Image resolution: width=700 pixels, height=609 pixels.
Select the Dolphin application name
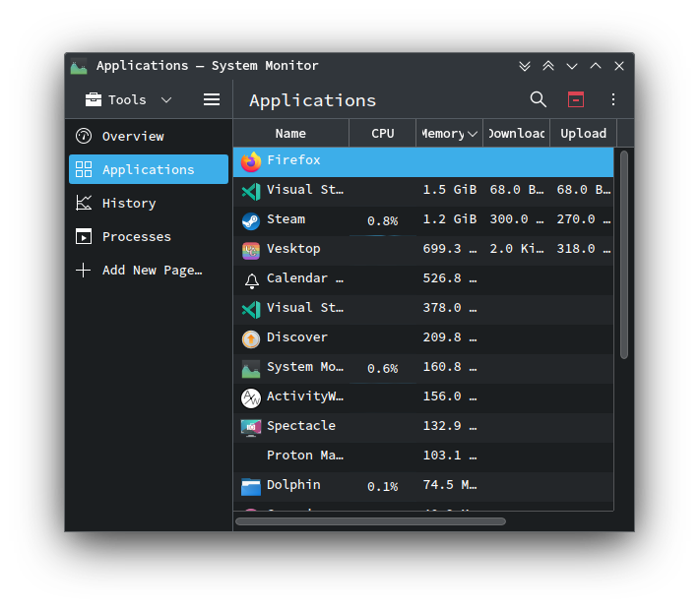pos(293,484)
